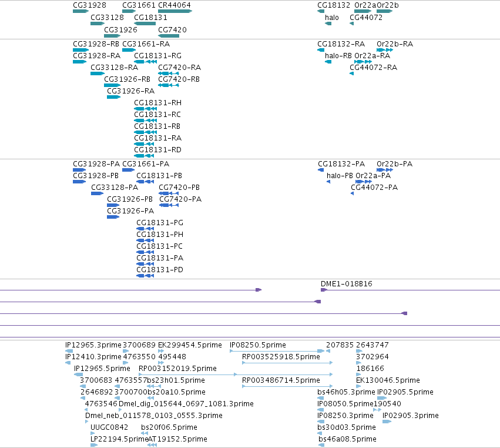Select the CG33128-RA transcript label

[114, 68]
